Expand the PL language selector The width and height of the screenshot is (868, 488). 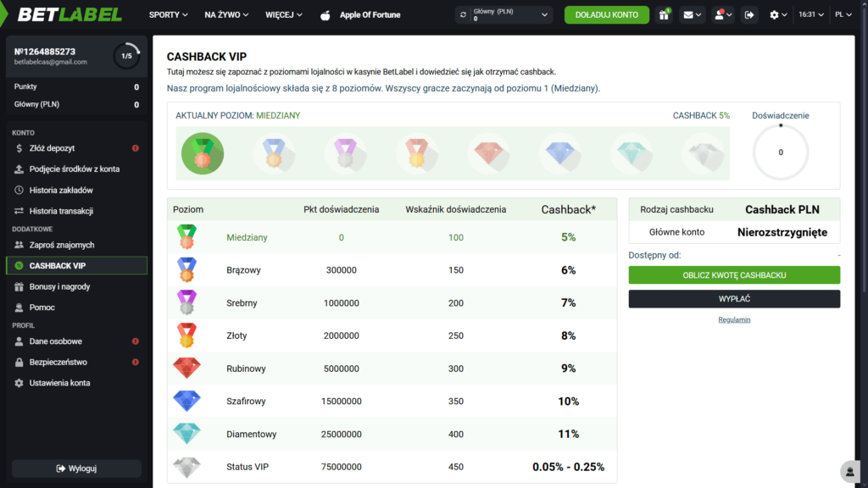(843, 14)
